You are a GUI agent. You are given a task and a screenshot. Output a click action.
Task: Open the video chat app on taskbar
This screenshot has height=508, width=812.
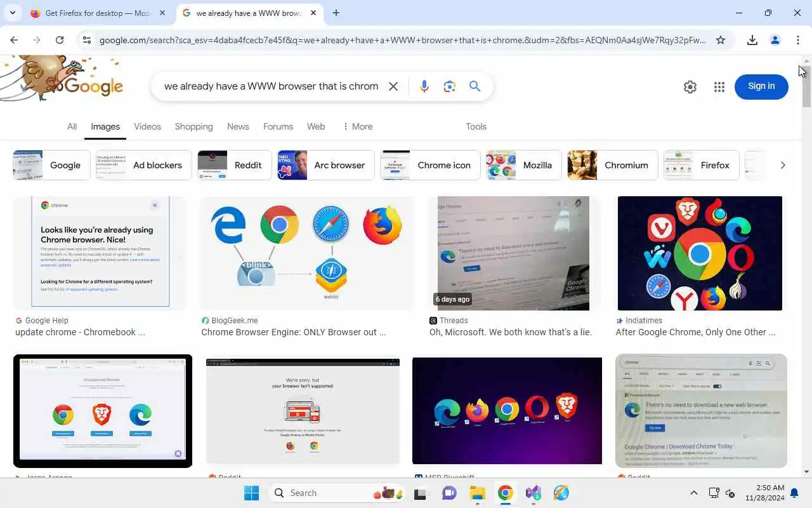449,493
